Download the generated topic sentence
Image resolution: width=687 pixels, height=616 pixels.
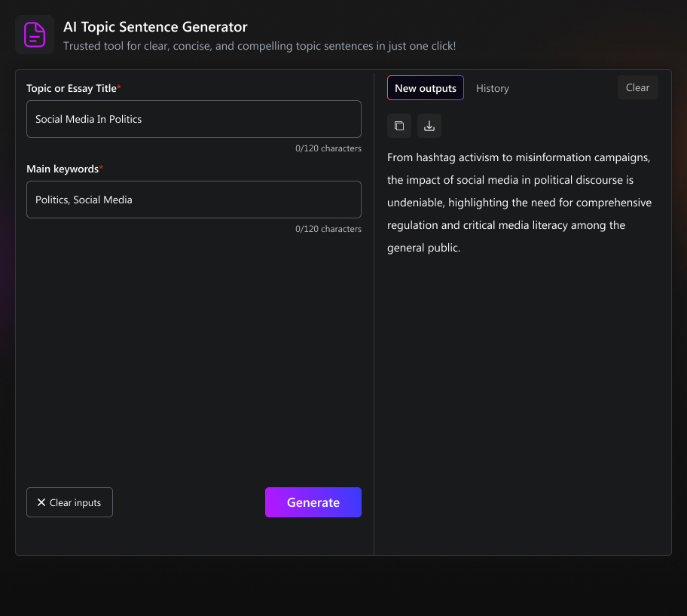tap(429, 126)
